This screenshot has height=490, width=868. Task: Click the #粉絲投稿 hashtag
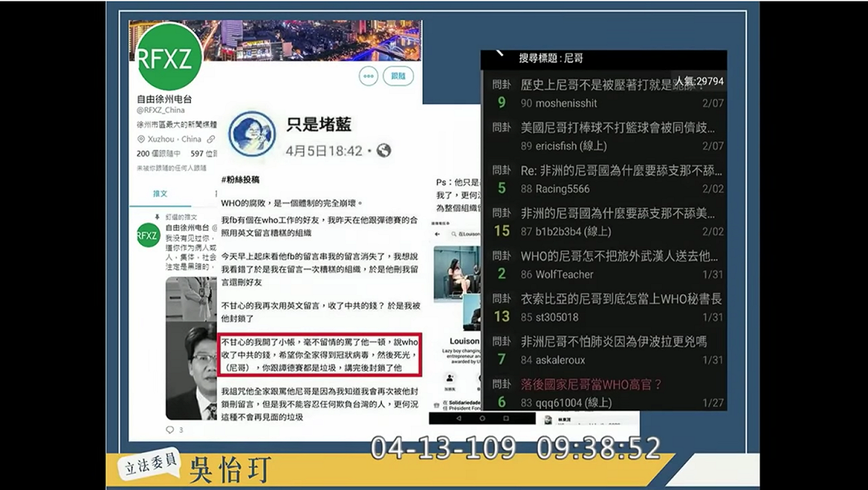[x=240, y=179]
